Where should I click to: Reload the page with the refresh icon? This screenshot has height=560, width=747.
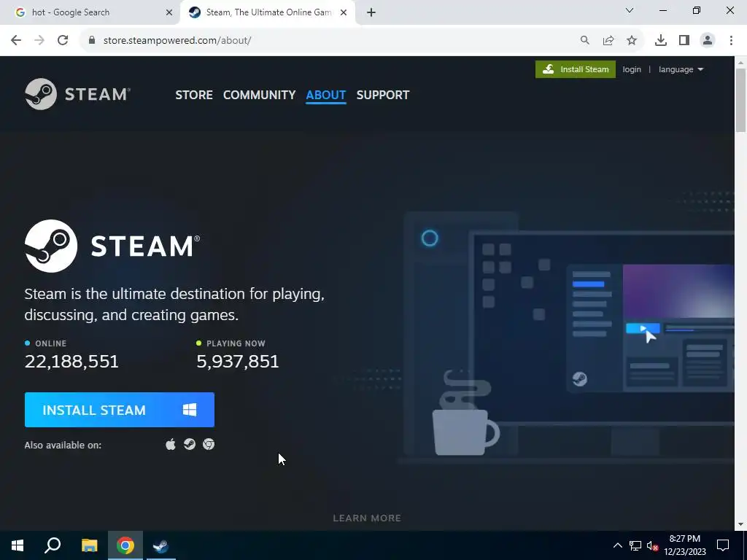pos(63,41)
